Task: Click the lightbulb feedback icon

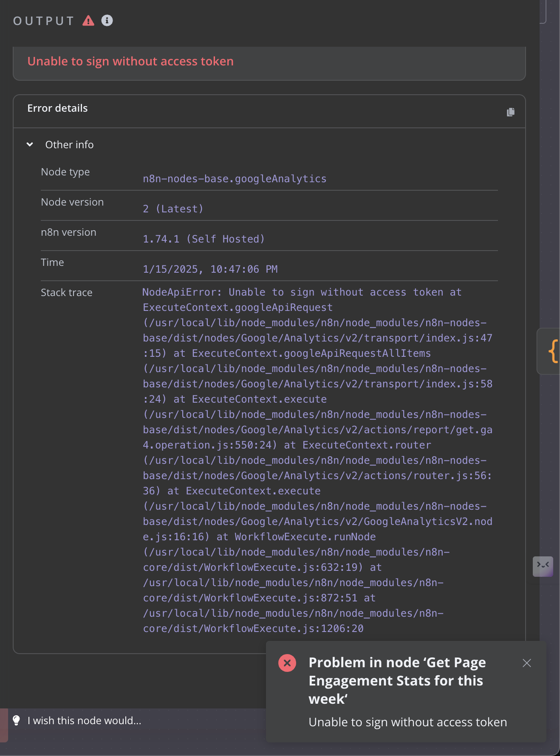Action: coord(16,720)
